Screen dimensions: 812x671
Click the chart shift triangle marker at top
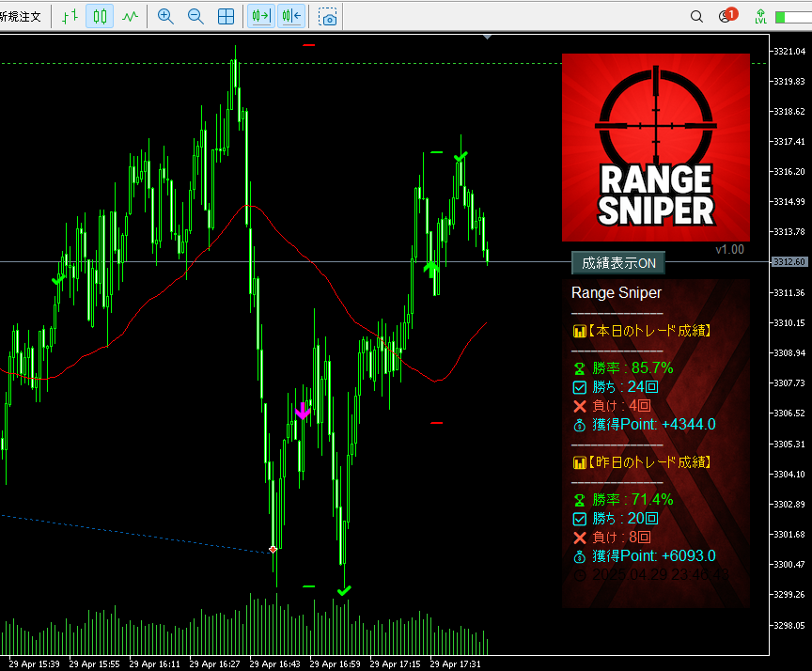tap(488, 37)
